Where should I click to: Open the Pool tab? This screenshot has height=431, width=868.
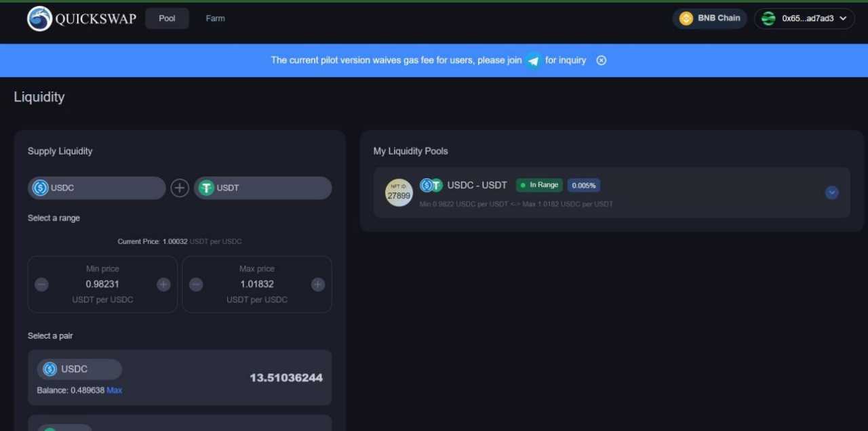click(167, 18)
